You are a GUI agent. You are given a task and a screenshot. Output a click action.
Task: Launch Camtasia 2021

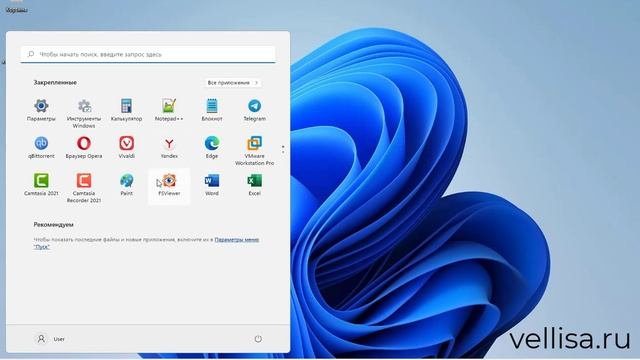pos(41,184)
